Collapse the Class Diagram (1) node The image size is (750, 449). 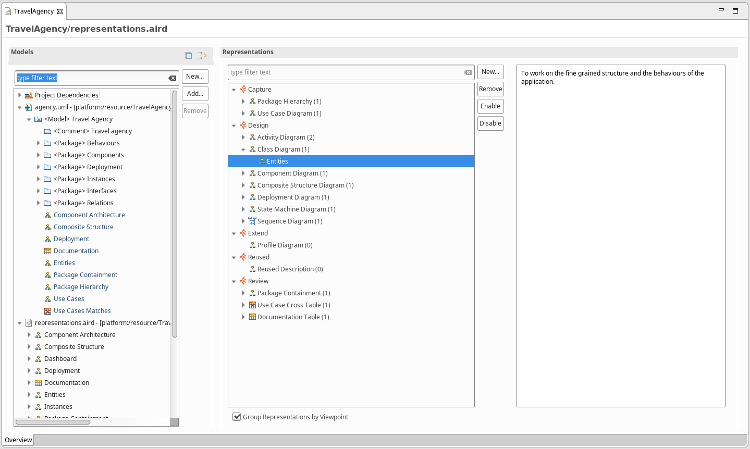pyautogui.click(x=243, y=149)
